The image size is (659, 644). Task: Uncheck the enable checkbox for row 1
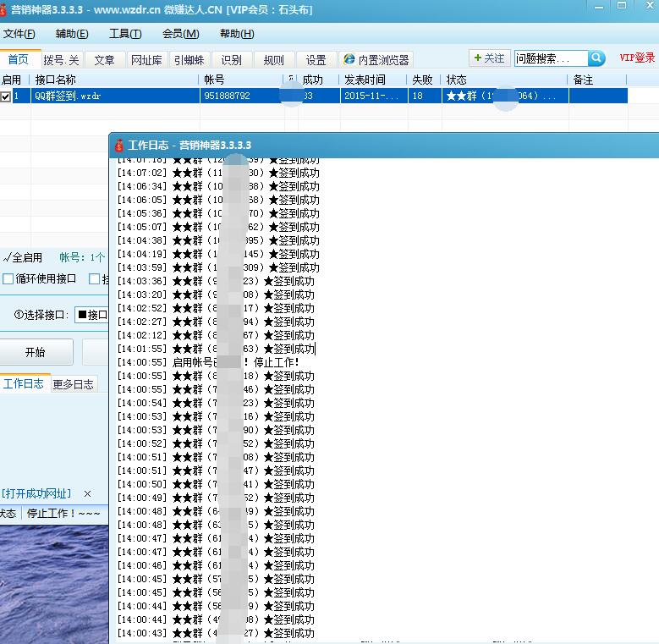point(5,96)
